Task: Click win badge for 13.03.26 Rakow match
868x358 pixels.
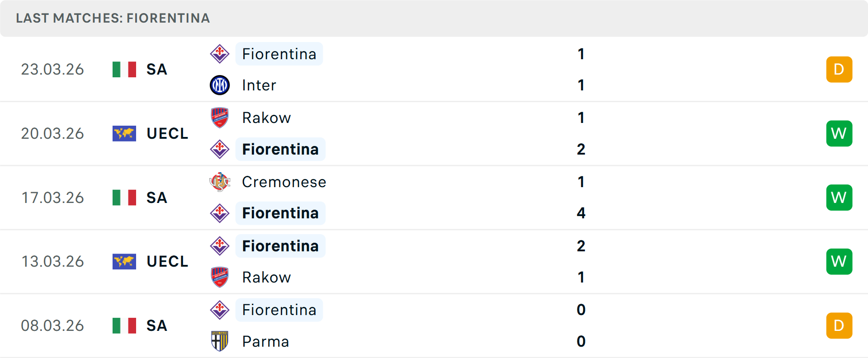Action: (839, 262)
